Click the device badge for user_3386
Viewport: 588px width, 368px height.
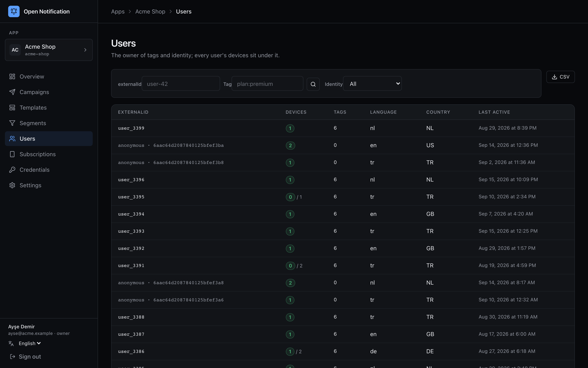pos(290,351)
